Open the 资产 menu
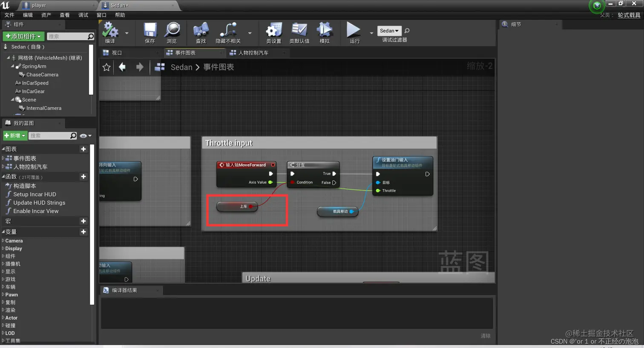 coord(46,15)
